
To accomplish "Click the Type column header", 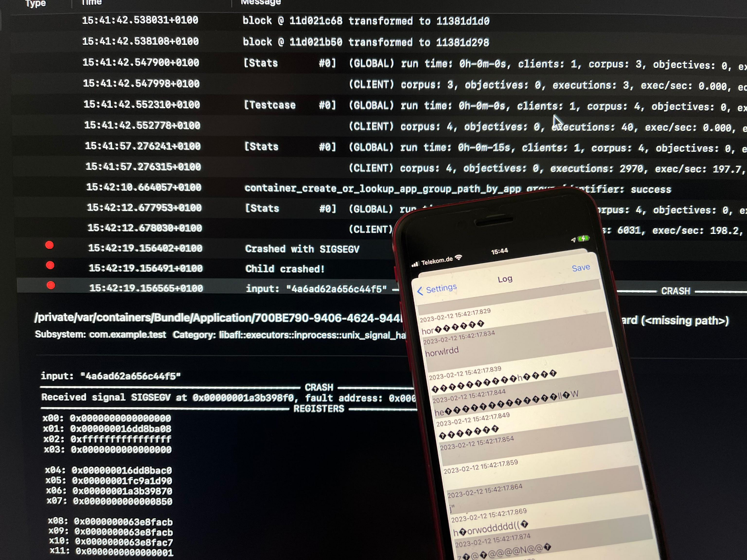I will click(35, 4).
